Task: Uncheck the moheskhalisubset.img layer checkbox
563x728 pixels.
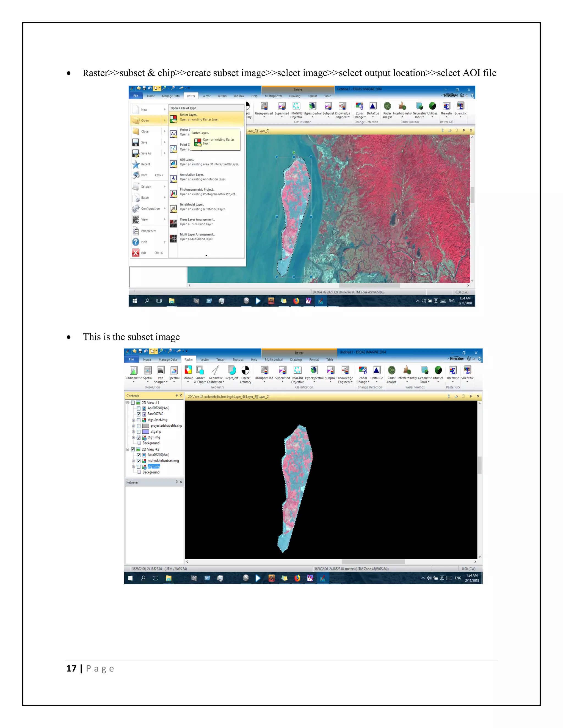Action: click(139, 461)
